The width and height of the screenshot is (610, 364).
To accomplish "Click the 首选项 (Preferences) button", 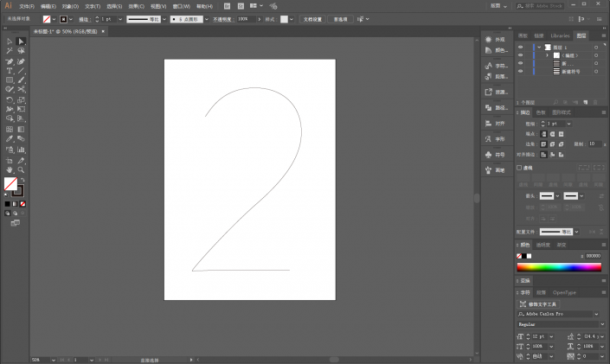I will [x=340, y=19].
